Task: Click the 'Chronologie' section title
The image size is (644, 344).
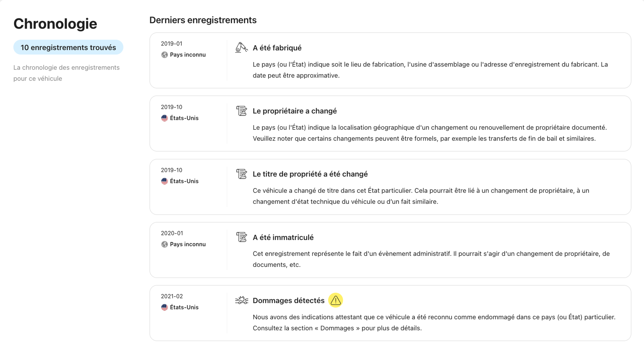Action: [55, 24]
